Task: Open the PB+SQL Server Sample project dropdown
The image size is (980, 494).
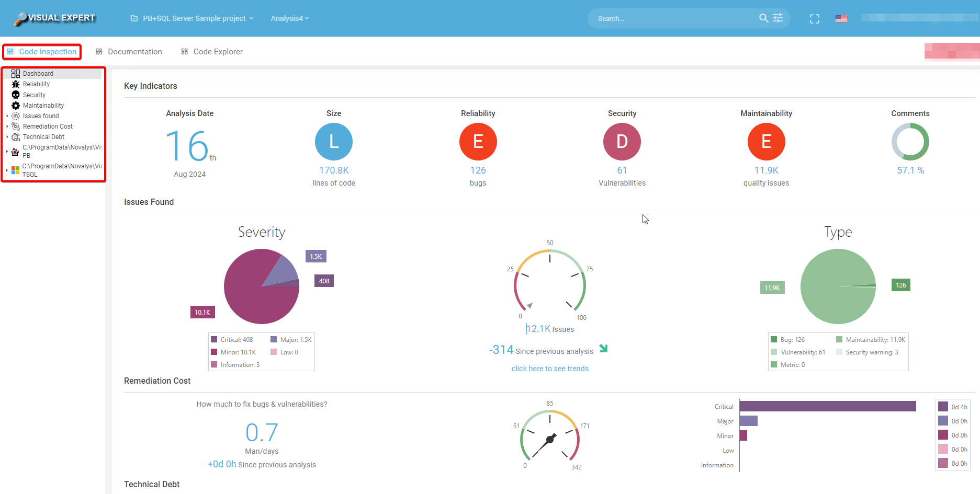Action: pos(192,18)
